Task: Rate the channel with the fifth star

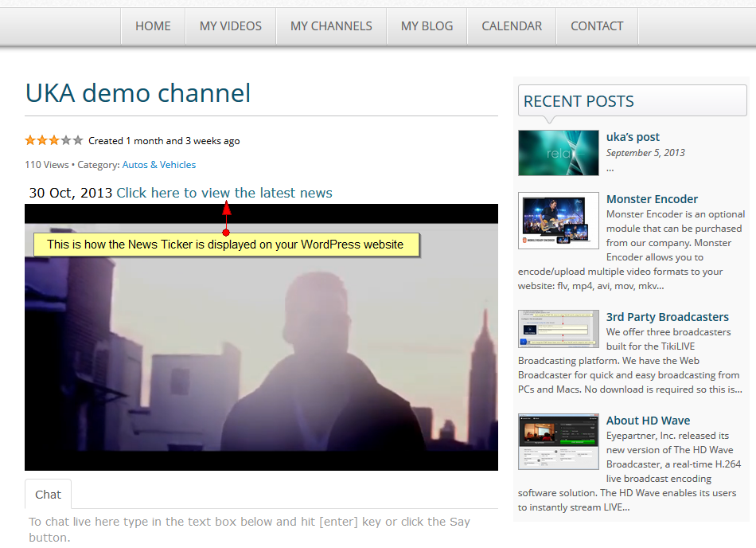Action: tap(77, 141)
